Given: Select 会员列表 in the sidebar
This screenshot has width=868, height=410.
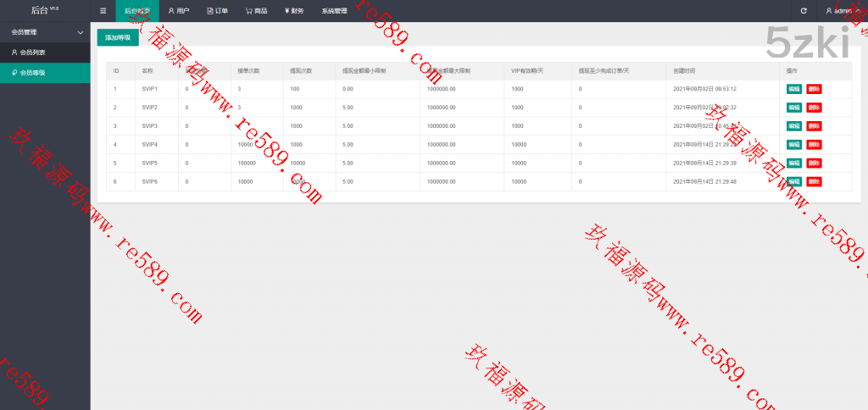Looking at the screenshot, I should [34, 53].
